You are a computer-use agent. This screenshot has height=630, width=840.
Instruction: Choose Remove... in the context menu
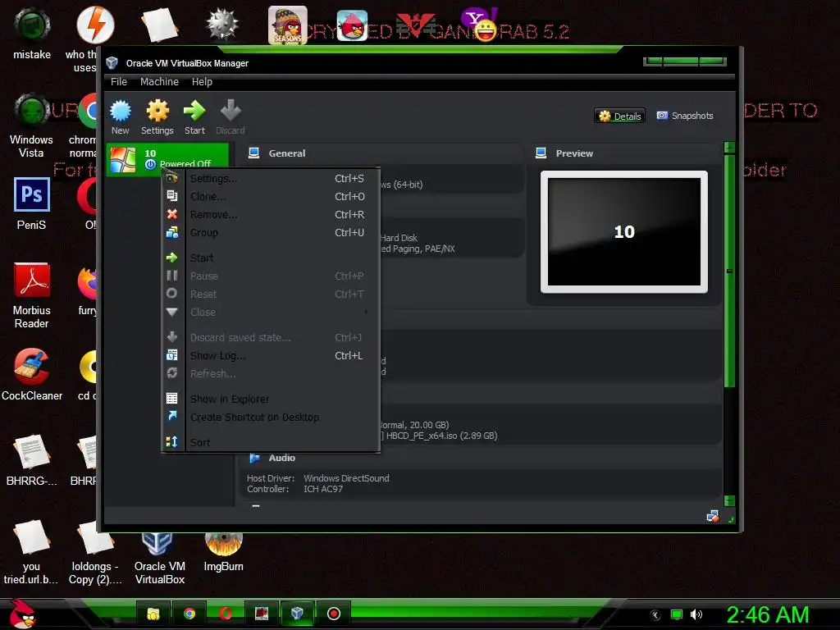[x=271, y=214]
